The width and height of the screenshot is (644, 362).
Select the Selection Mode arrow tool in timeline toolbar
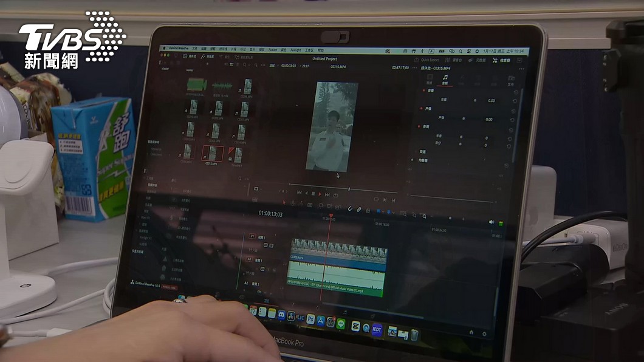pyautogui.click(x=284, y=202)
